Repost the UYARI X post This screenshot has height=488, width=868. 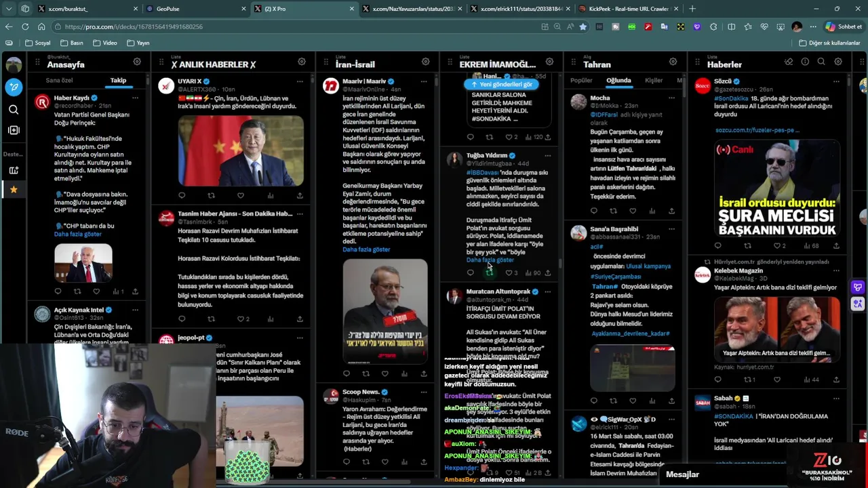[211, 196]
